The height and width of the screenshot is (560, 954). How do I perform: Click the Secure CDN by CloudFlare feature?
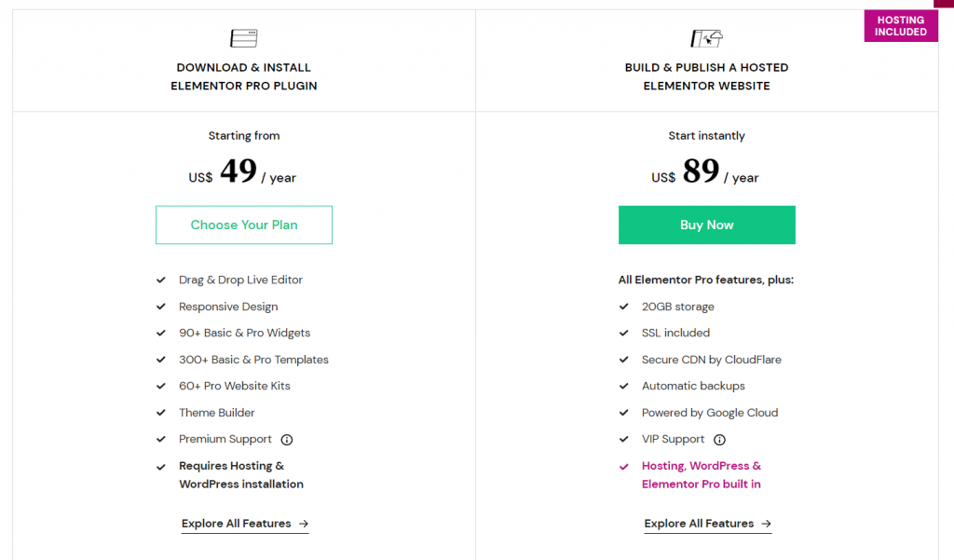[711, 360]
